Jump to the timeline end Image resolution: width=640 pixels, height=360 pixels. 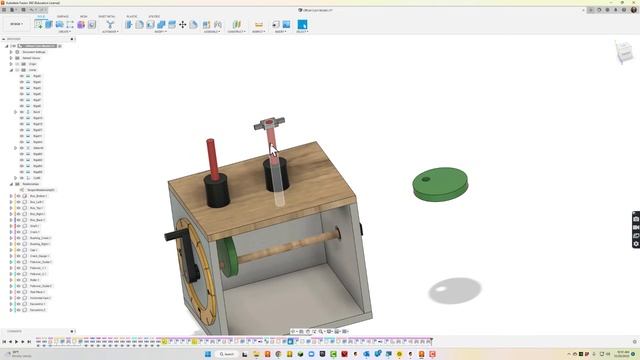tap(29, 342)
